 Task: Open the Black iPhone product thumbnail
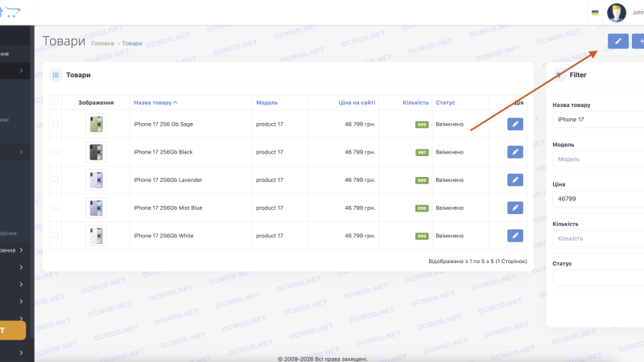96,152
